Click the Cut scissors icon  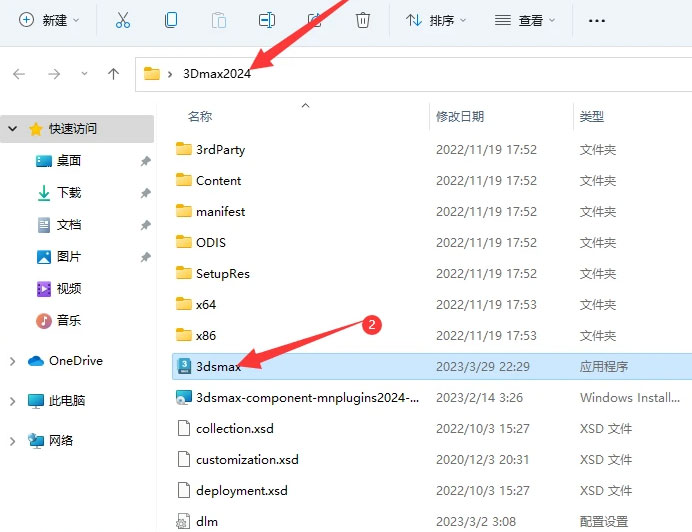pos(123,20)
